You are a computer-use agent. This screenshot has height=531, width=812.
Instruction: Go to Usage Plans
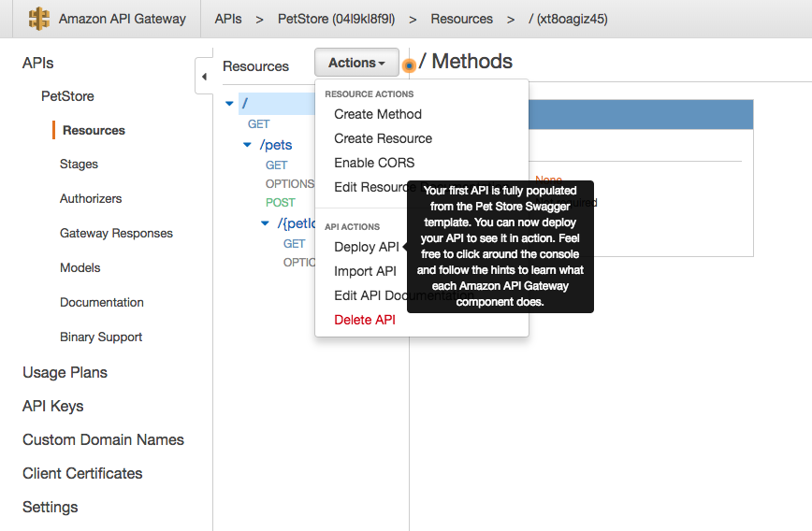pos(65,373)
